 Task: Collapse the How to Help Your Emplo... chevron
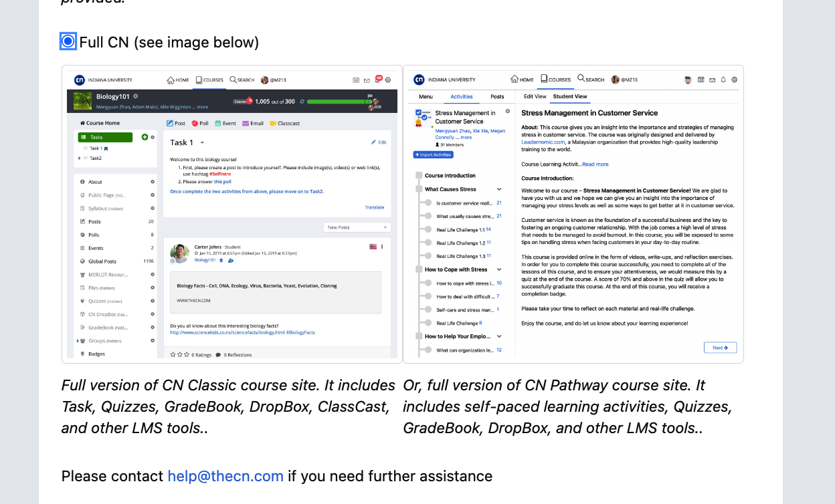[499, 336]
